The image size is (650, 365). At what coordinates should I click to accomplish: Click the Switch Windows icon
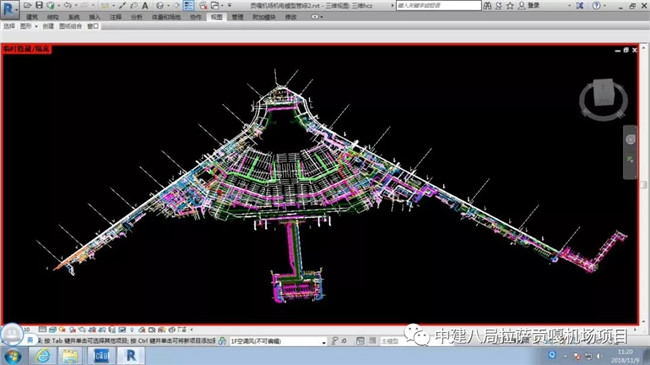[x=215, y=5]
